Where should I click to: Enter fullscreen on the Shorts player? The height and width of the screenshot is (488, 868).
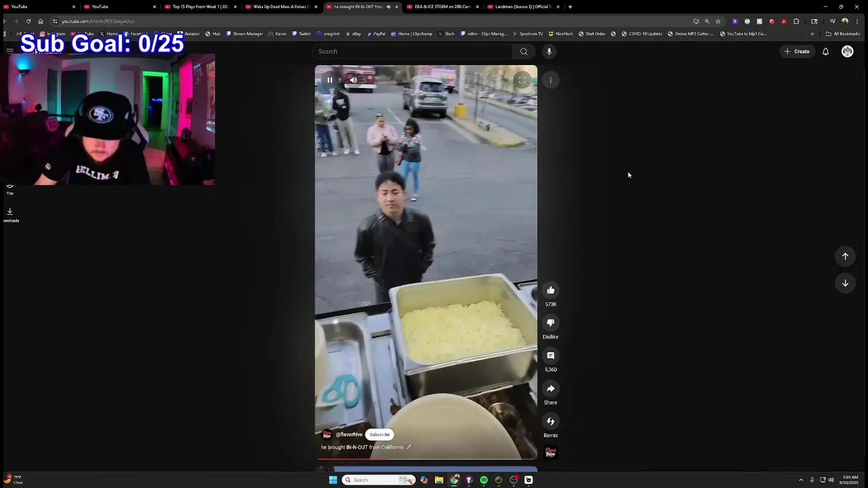[x=522, y=80]
